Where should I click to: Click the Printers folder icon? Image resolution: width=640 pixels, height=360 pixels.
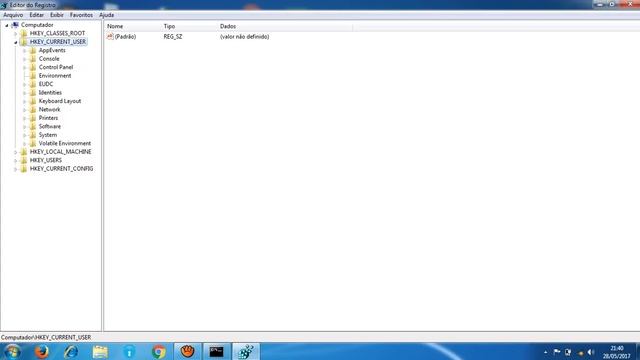[x=33, y=118]
